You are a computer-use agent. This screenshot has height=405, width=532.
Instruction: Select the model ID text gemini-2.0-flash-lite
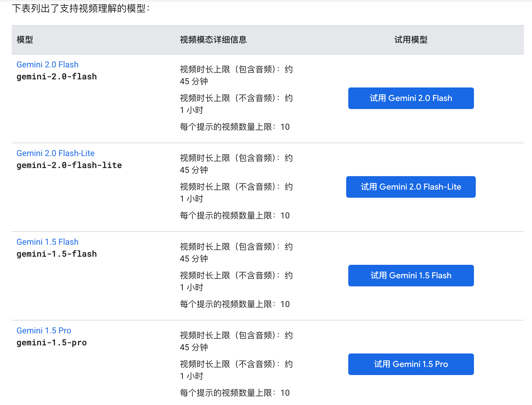coord(69,165)
